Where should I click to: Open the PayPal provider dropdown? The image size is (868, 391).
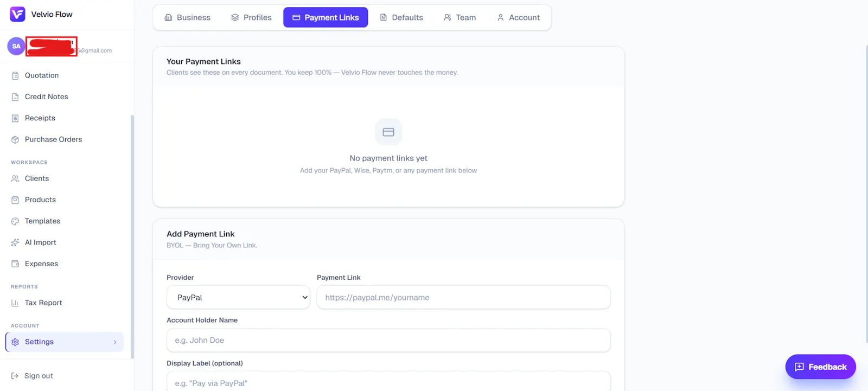238,297
